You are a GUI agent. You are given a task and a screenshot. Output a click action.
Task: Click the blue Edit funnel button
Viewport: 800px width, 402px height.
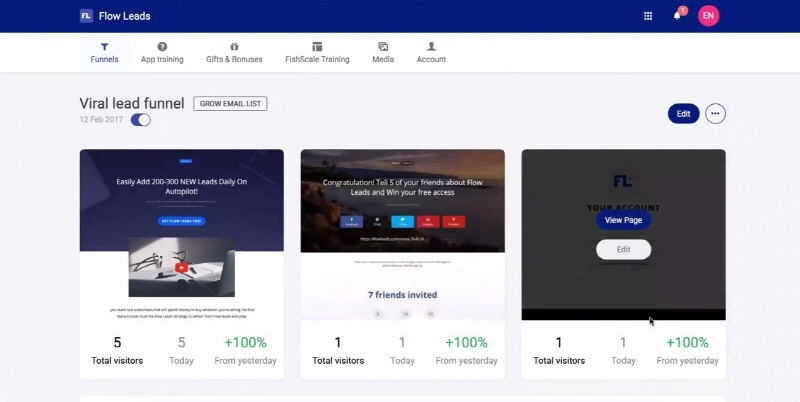click(683, 114)
